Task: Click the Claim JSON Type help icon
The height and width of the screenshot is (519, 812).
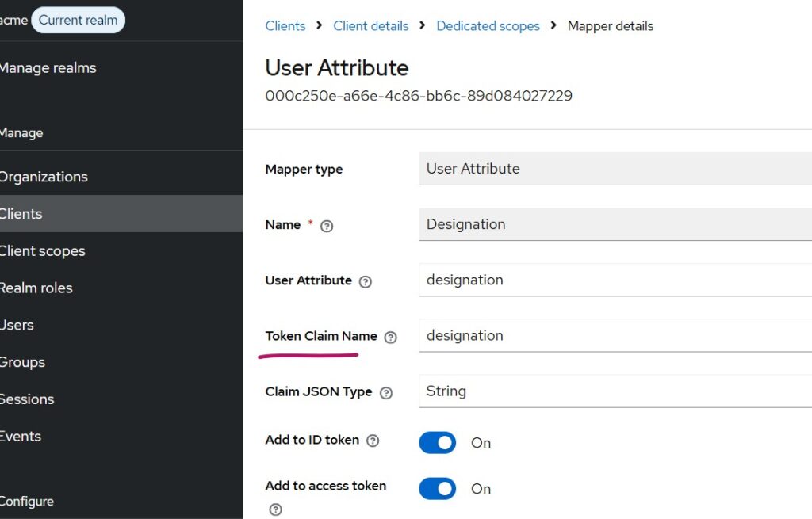Action: point(386,392)
